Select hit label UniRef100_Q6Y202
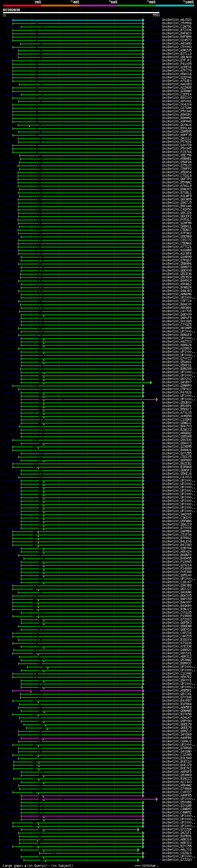This screenshot has width=197, height=868. click(177, 379)
